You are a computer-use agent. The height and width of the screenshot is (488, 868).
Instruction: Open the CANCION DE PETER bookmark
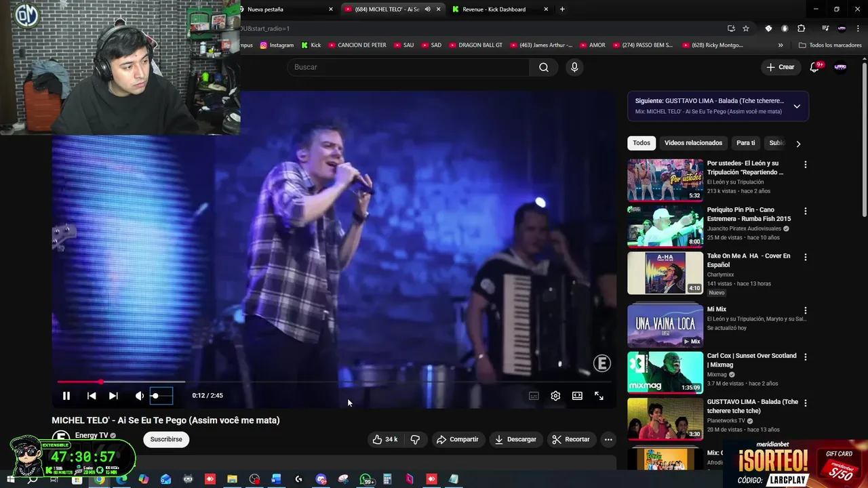coord(357,45)
